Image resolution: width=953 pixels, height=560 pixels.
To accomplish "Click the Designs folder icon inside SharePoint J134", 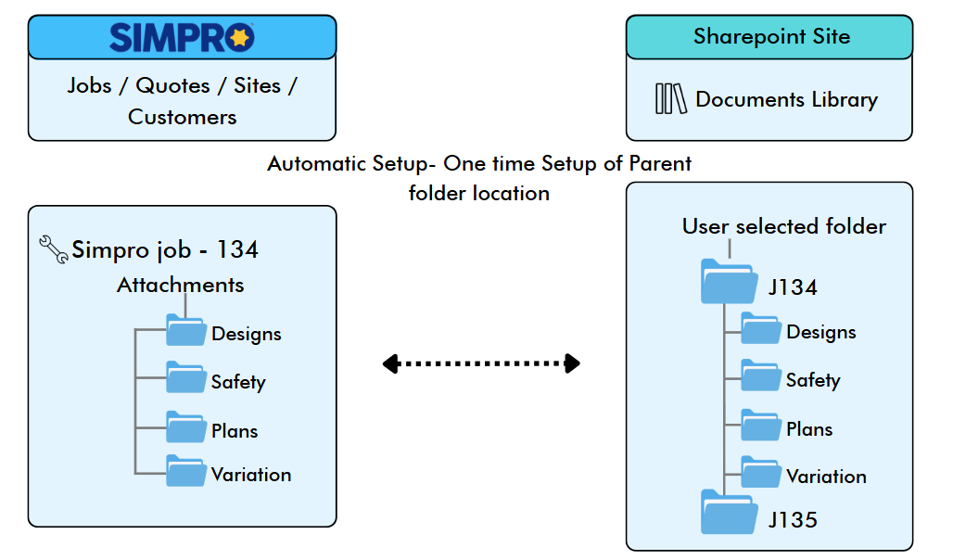I will pyautogui.click(x=761, y=328).
